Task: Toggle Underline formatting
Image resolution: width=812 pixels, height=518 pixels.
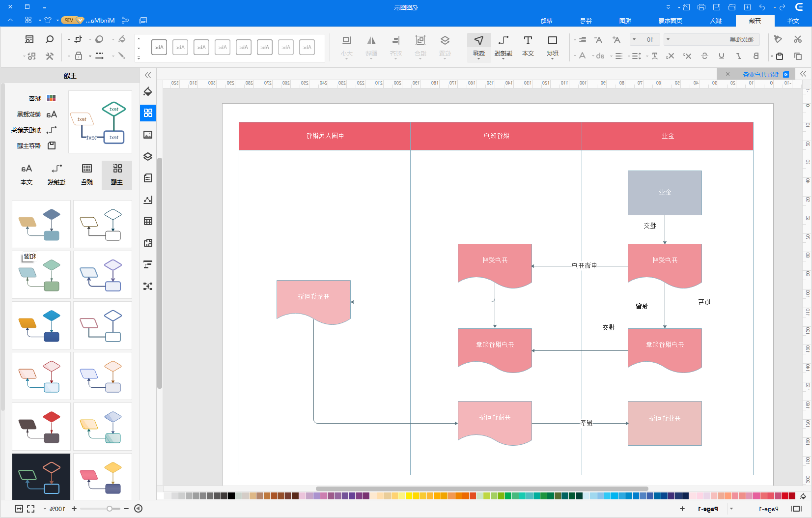Action: pyautogui.click(x=722, y=56)
